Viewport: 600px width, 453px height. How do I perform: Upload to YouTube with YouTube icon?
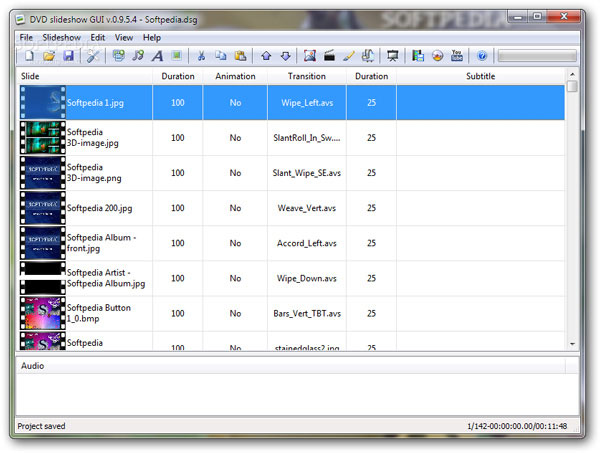coord(457,56)
